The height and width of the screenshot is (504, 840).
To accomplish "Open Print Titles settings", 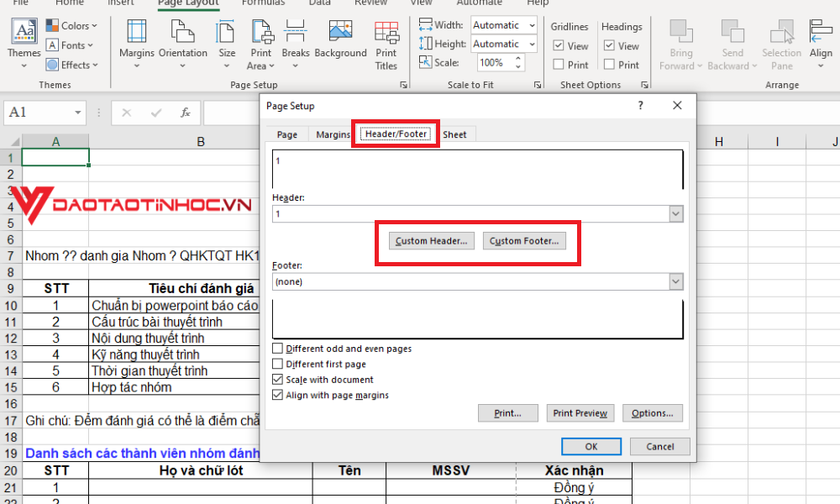I will pos(386,45).
